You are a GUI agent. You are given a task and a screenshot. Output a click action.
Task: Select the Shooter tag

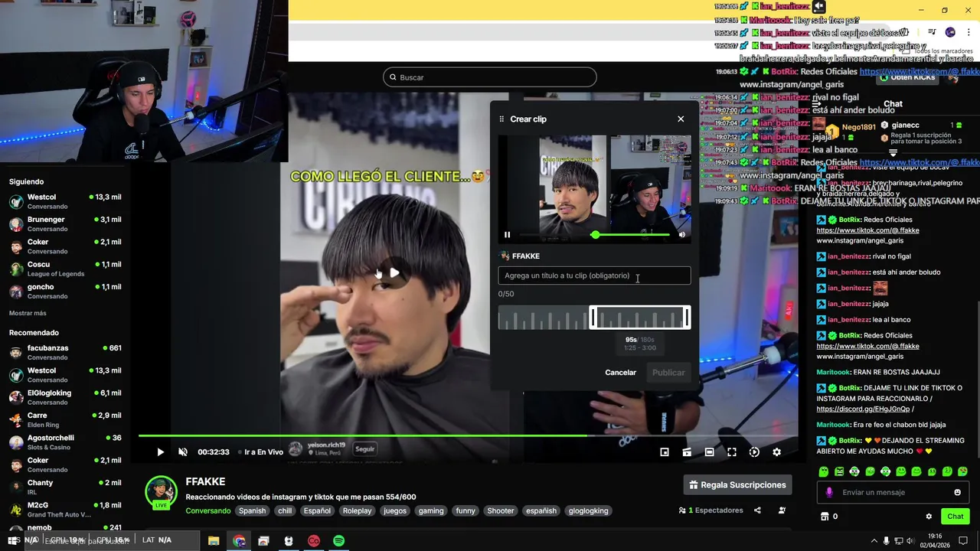501,510
